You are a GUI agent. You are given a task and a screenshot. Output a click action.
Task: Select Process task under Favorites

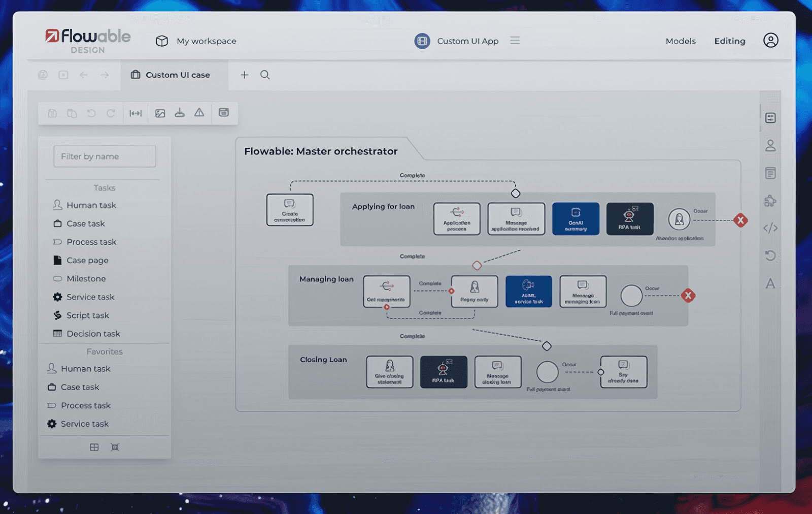79,405
